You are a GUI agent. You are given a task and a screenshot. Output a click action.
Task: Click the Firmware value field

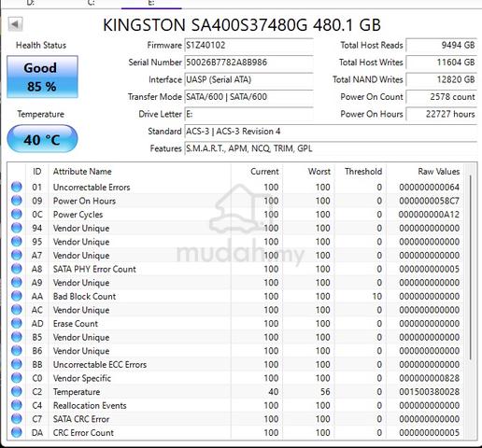[x=248, y=45]
